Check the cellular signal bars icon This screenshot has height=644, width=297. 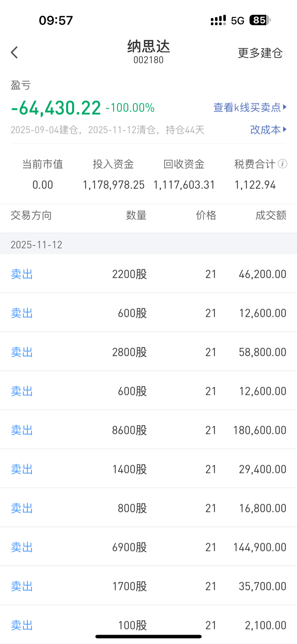(x=218, y=20)
